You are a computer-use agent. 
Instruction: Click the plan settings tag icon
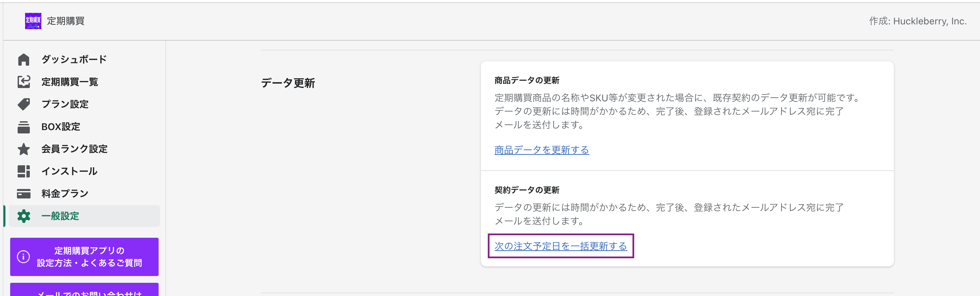[x=24, y=104]
